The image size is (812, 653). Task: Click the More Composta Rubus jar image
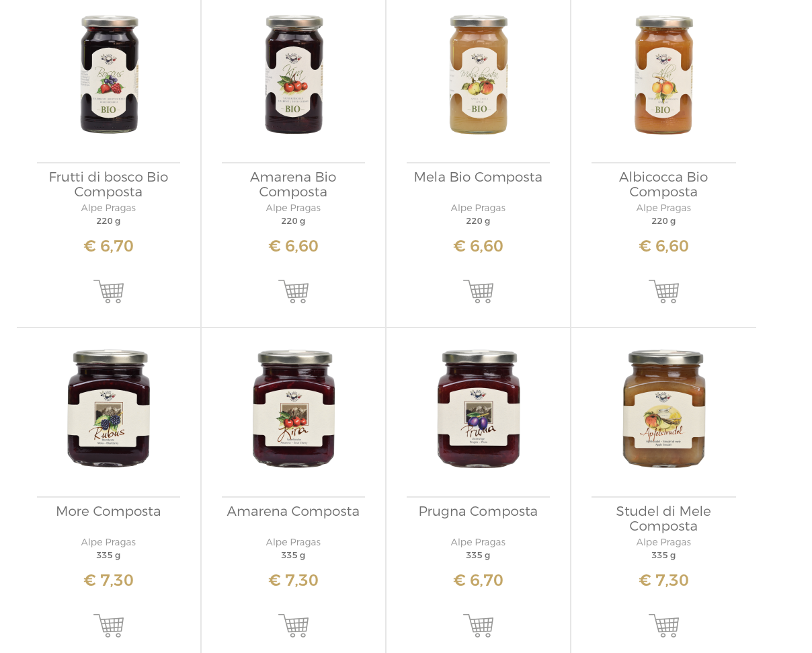(109, 408)
